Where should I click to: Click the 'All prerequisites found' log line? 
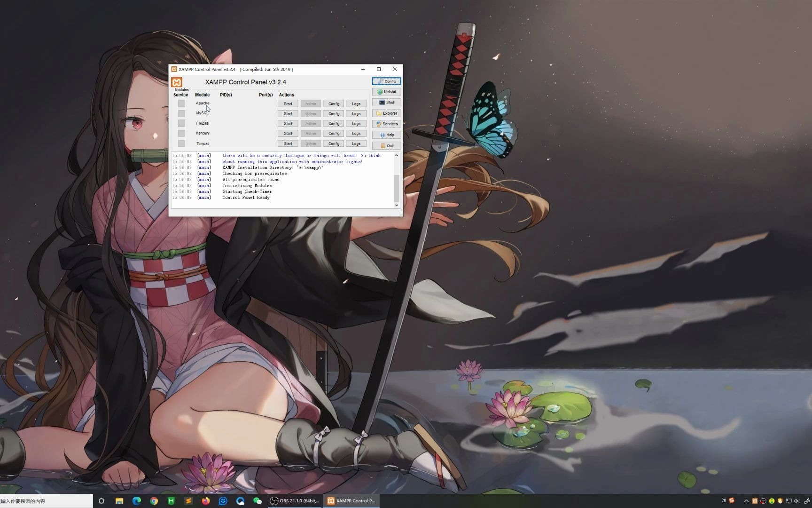[x=251, y=180]
